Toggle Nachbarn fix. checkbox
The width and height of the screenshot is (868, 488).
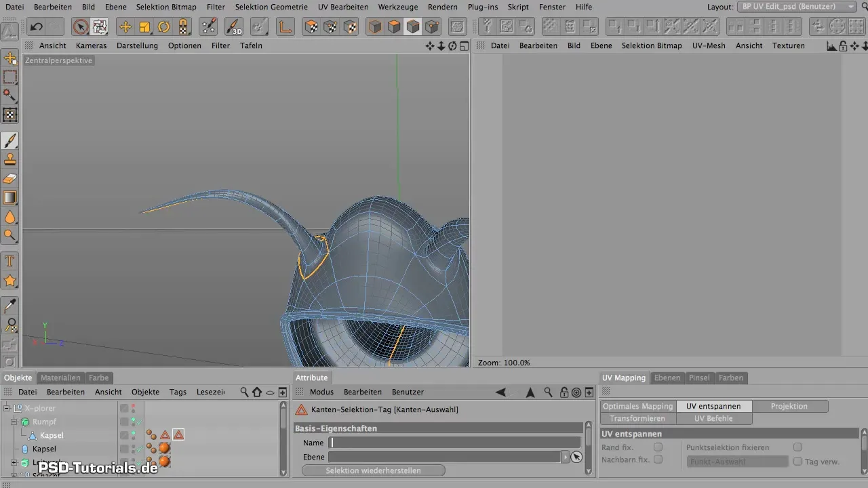658,460
